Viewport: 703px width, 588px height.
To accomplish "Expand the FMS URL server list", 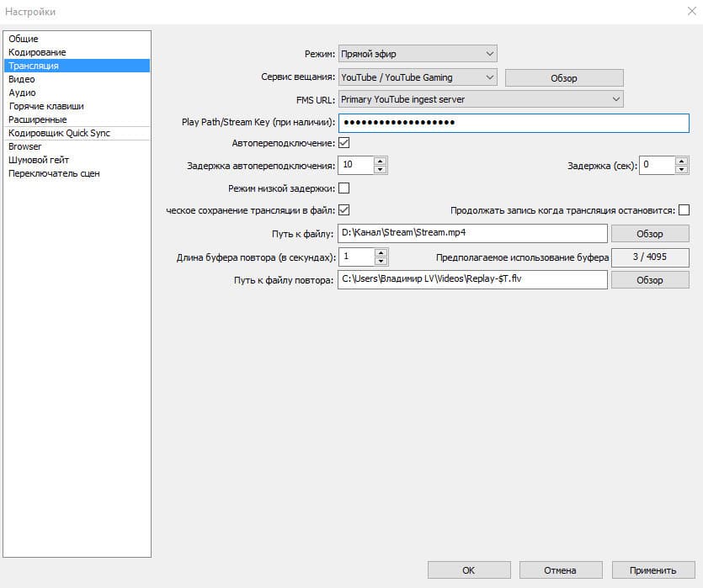I will [481, 99].
